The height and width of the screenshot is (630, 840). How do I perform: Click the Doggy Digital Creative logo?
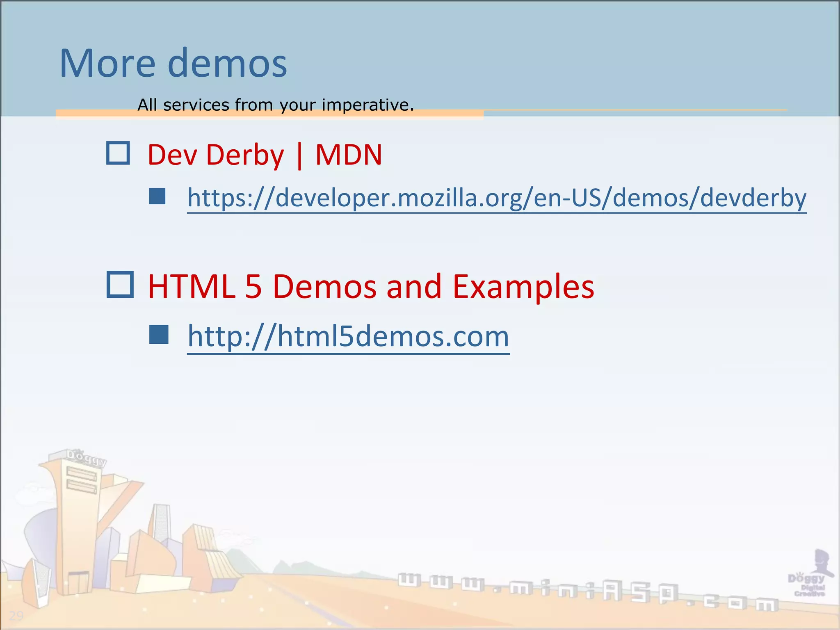[x=810, y=574]
